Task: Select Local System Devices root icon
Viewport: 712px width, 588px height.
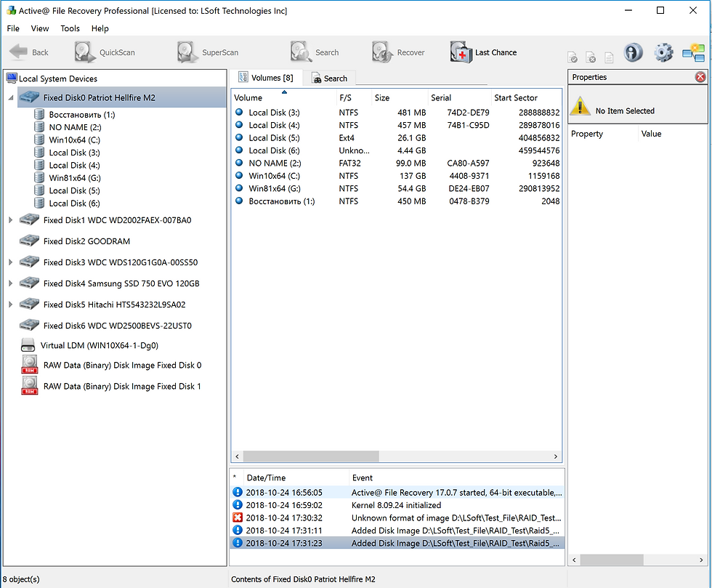Action: pyautogui.click(x=12, y=78)
